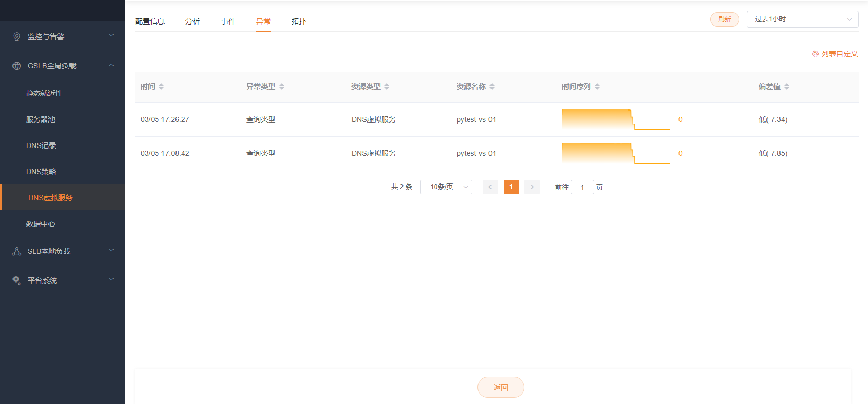Open the 10条/页 page size dropdown
The image size is (868, 404).
[446, 187]
